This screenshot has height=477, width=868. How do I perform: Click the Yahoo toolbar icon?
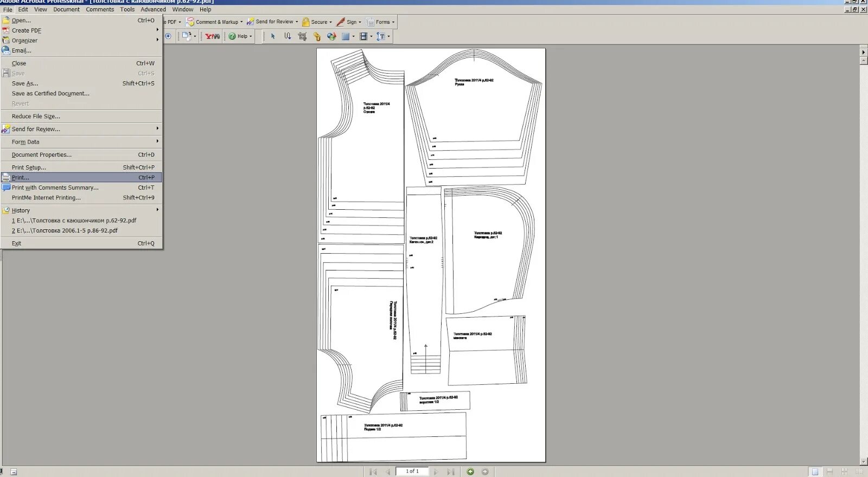(x=213, y=36)
